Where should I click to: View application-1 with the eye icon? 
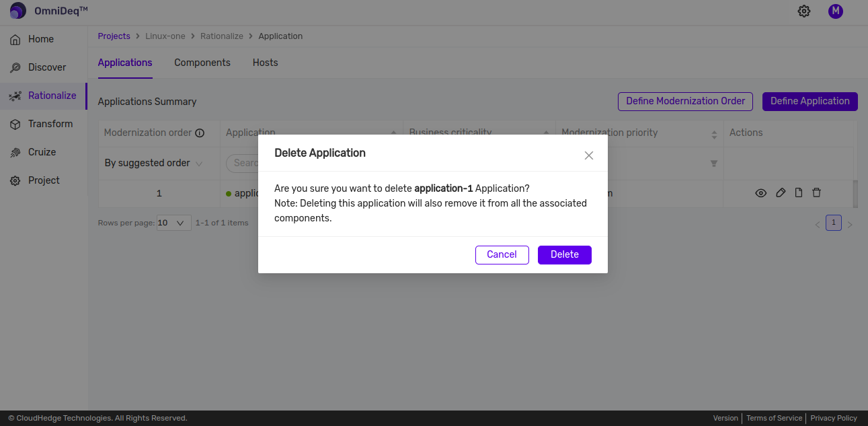click(761, 193)
